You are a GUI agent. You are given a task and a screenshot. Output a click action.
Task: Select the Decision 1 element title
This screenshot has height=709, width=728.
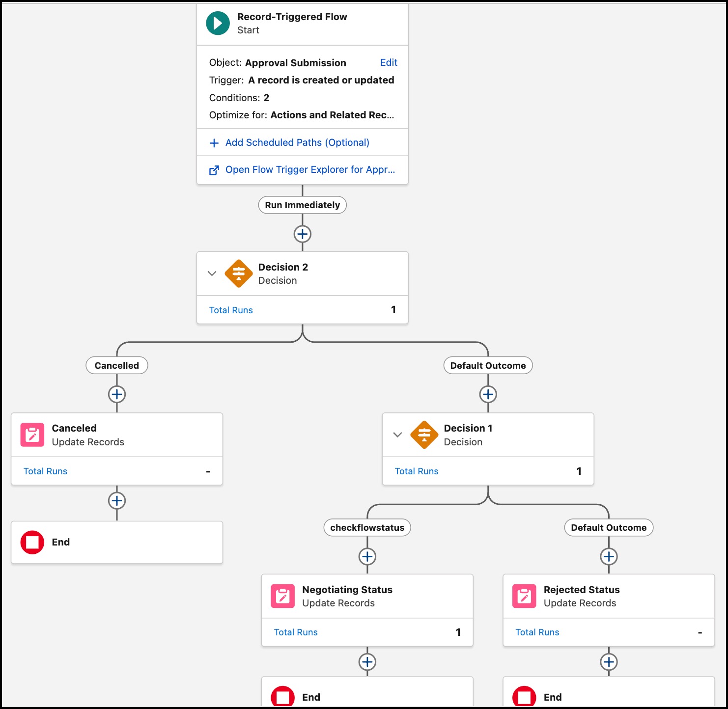(x=468, y=428)
